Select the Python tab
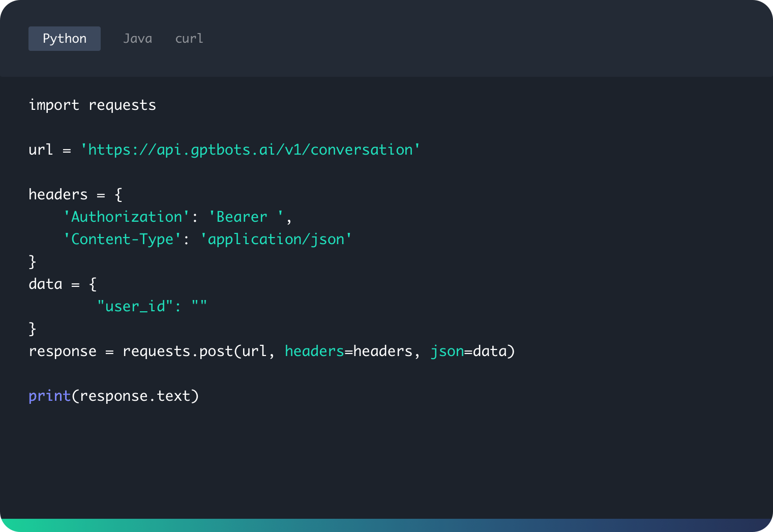 (64, 38)
